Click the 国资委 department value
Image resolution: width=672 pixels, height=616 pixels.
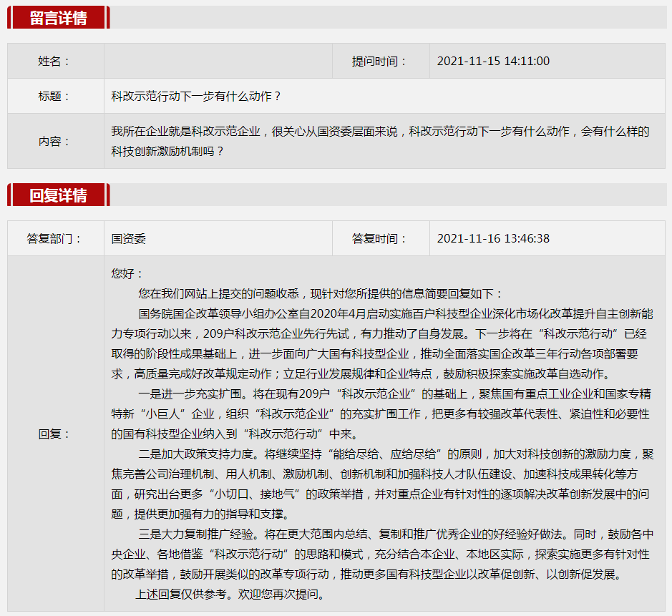tap(129, 238)
